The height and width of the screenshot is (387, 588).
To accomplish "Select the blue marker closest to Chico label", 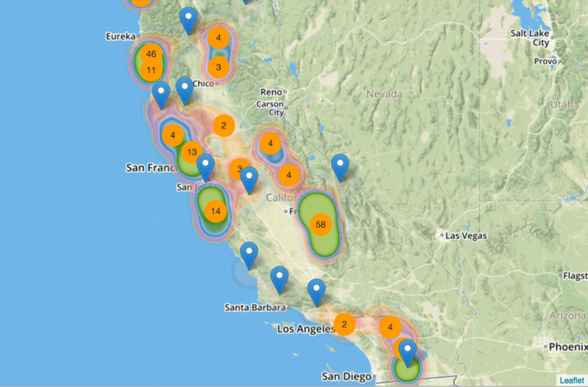I will click(x=184, y=89).
